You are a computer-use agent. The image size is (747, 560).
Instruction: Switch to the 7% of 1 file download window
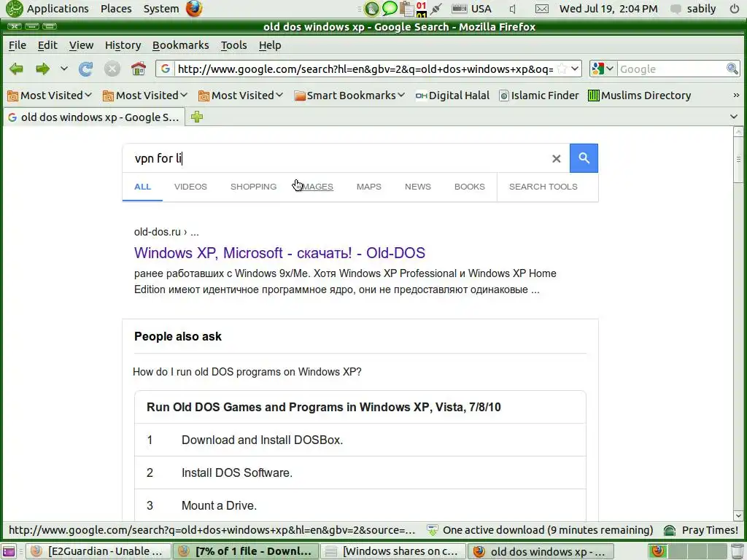pyautogui.click(x=246, y=551)
